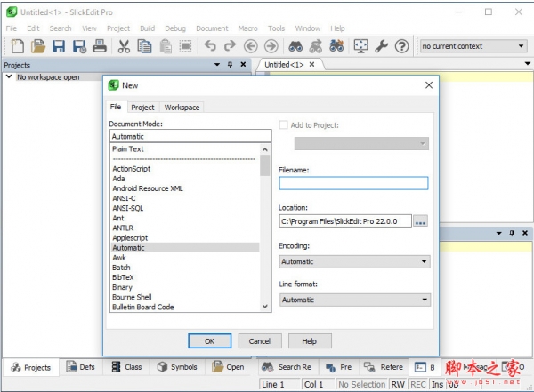
Task: Expand the no current context dropdown
Action: pos(473,46)
